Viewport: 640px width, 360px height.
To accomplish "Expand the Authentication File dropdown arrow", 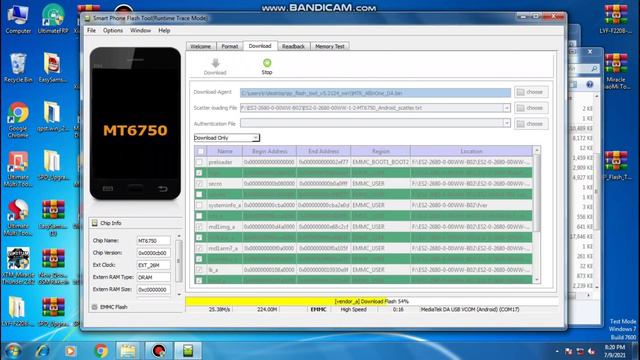I will (x=507, y=123).
